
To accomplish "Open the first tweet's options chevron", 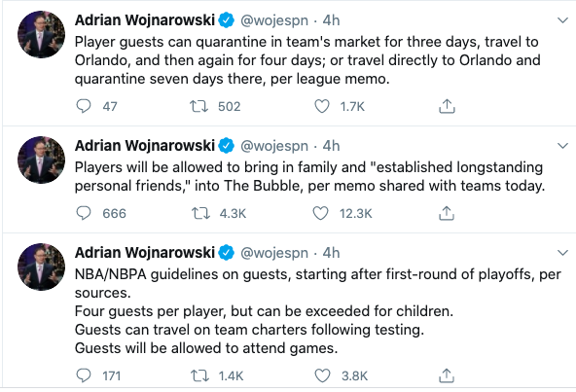I will tap(562, 20).
